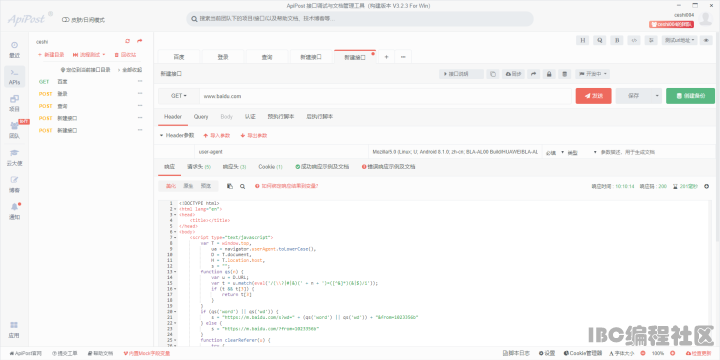Viewport: 720px width, 360px height.
Task: Copy response with the clipboard icon
Action: tap(230, 186)
